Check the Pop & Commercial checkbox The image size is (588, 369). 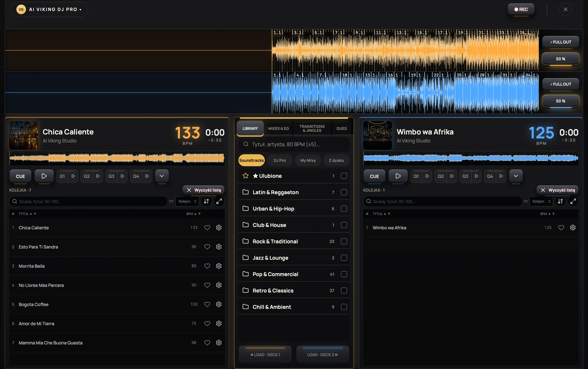pyautogui.click(x=344, y=274)
